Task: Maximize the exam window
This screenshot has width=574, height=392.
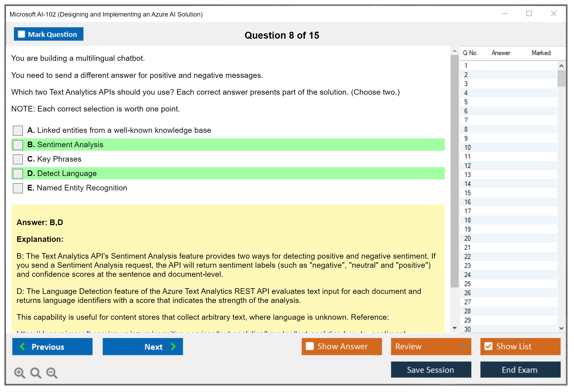Action: tap(529, 14)
